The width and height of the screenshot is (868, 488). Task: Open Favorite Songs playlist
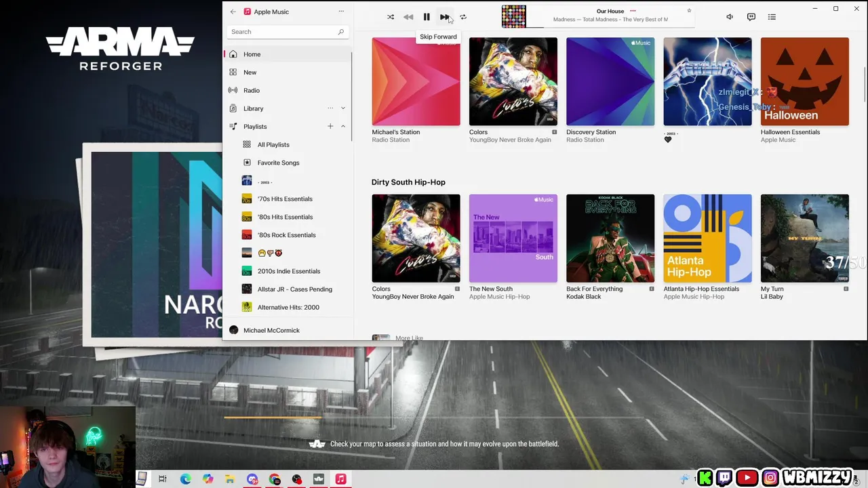coord(288,163)
